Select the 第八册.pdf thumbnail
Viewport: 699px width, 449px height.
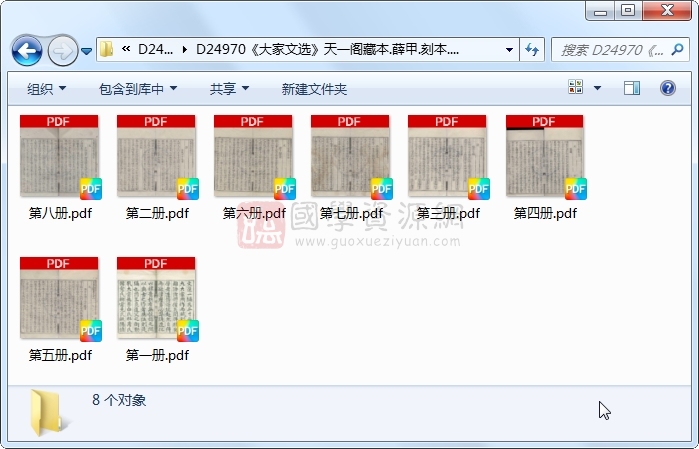[59, 156]
